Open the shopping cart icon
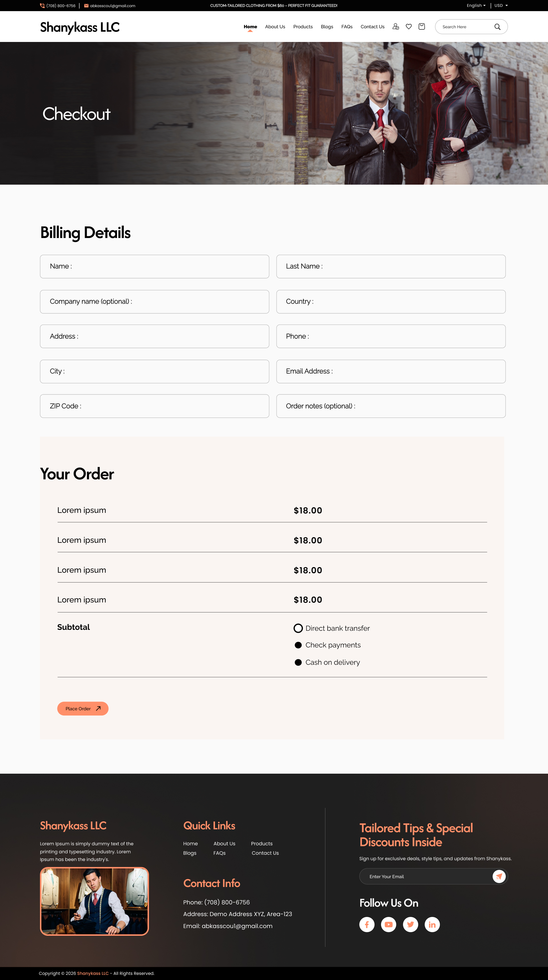548x980 pixels. click(422, 27)
